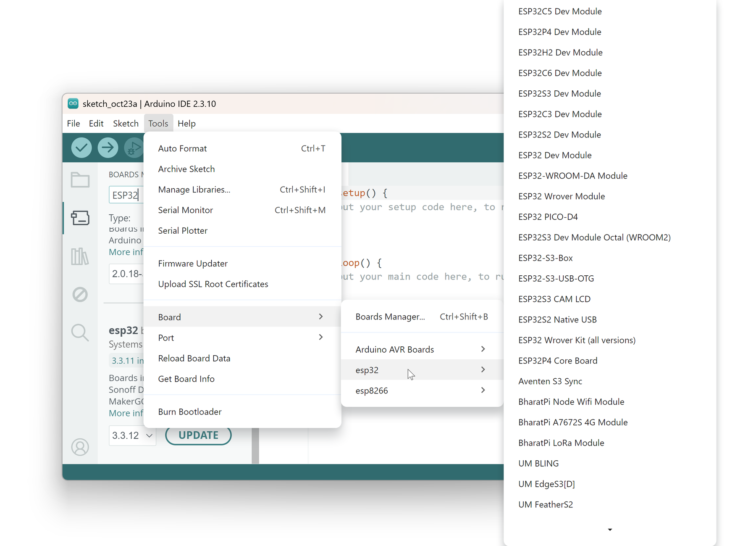Open the Sketchbook folder sidebar icon
The height and width of the screenshot is (546, 756).
80,179
